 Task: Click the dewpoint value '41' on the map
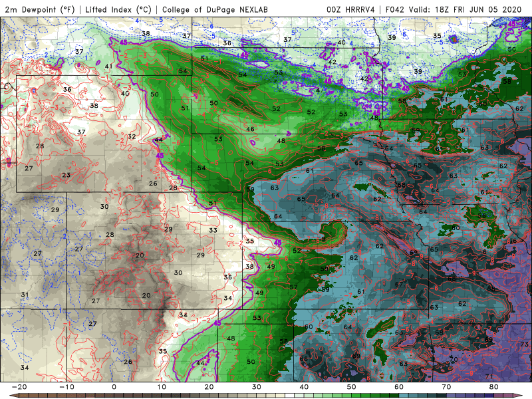[108, 66]
